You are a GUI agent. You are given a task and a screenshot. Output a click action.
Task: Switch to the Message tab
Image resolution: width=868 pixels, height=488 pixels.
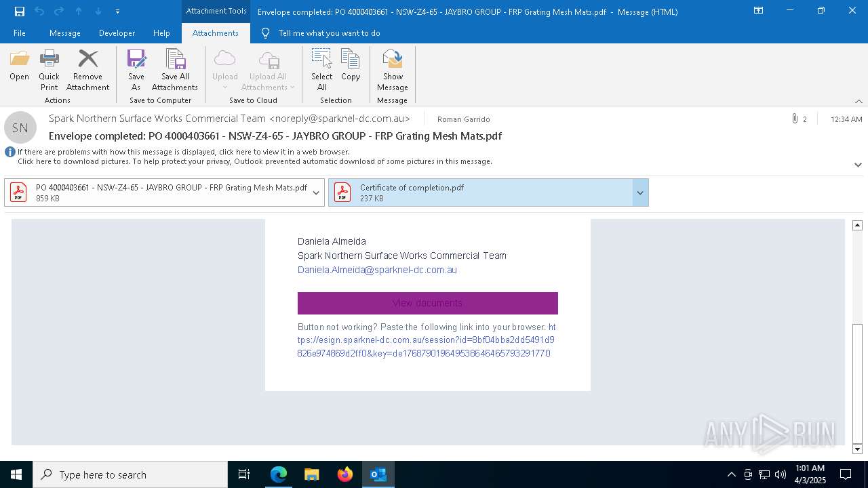(65, 33)
